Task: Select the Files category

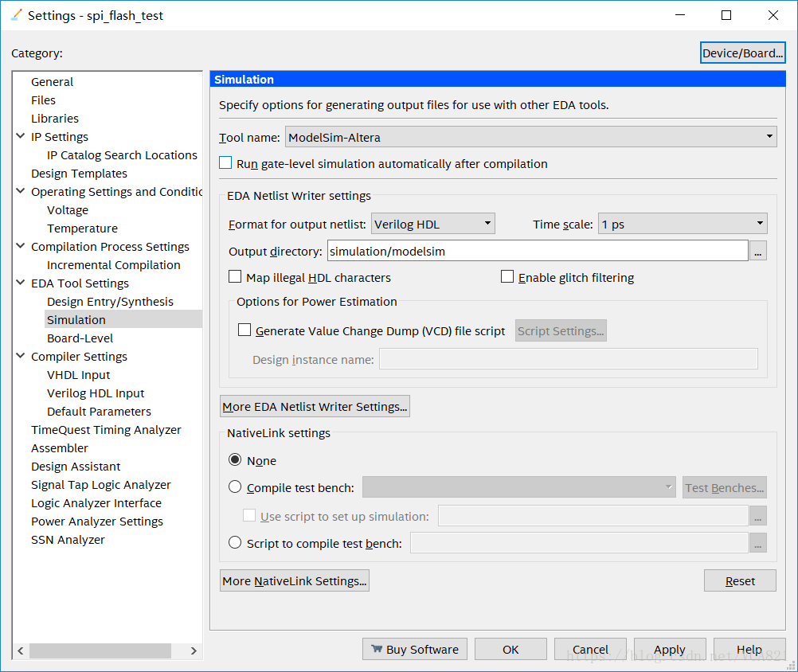Action: (43, 100)
